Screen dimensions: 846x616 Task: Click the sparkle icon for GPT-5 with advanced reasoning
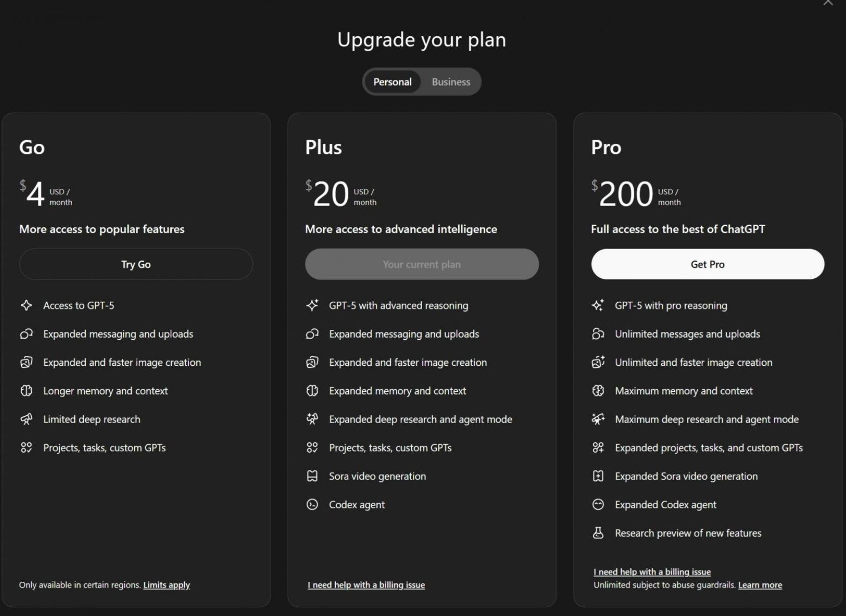312,305
